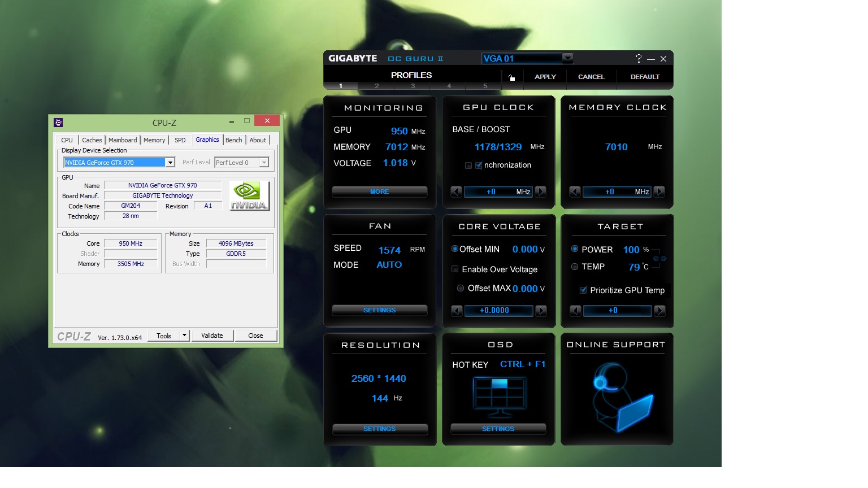
Task: Open the VGA 01 device dropdown
Action: click(567, 58)
